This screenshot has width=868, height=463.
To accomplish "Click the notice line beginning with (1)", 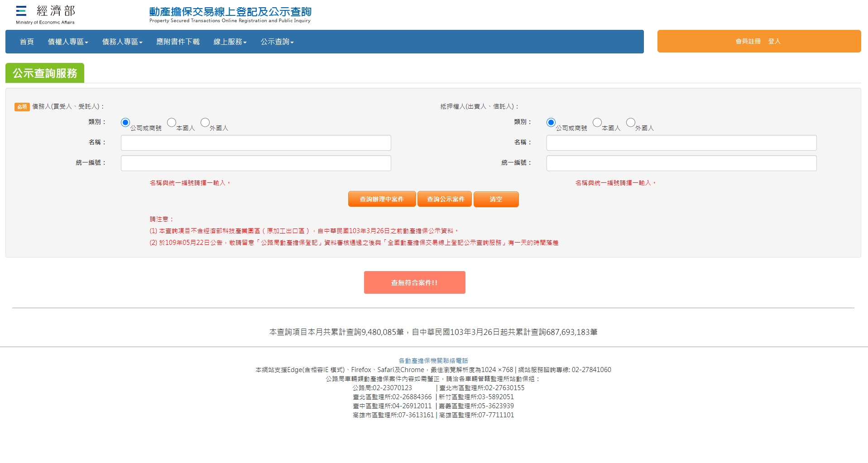I will click(304, 231).
